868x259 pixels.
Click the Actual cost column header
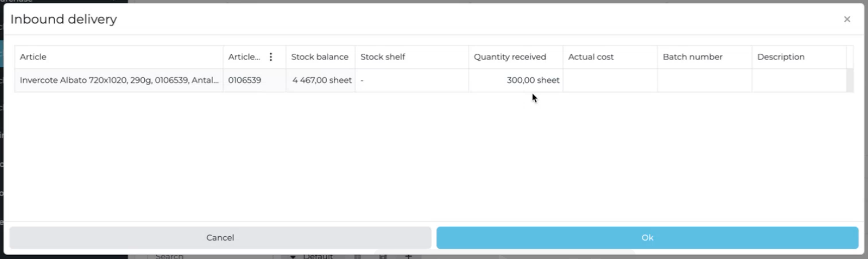click(590, 57)
